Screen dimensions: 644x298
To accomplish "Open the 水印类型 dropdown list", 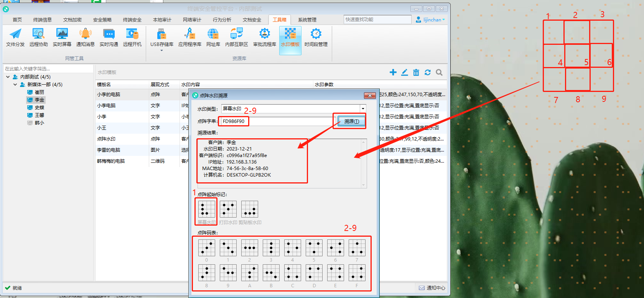I will (x=363, y=109).
